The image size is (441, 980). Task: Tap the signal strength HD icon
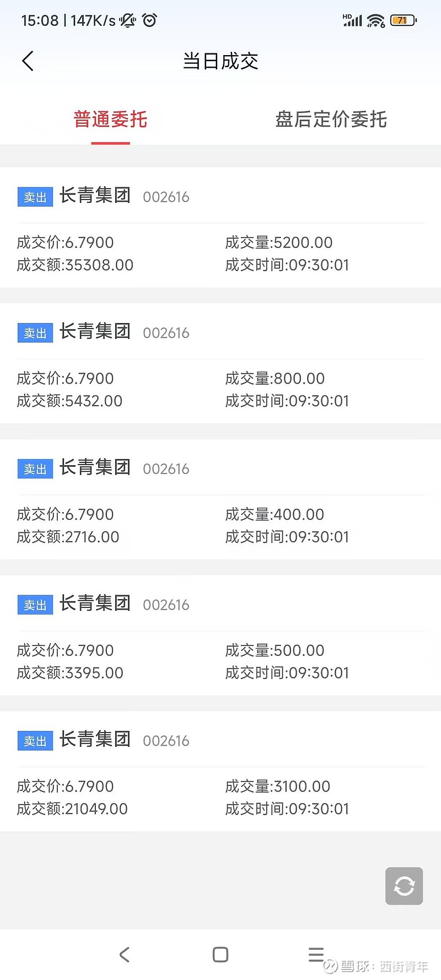[x=352, y=21]
